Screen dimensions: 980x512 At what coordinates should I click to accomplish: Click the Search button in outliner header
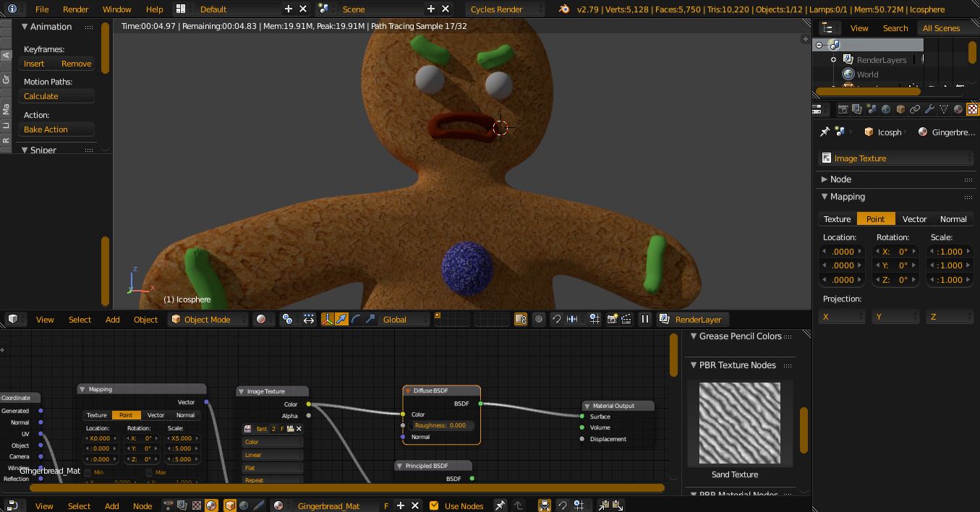(x=895, y=27)
